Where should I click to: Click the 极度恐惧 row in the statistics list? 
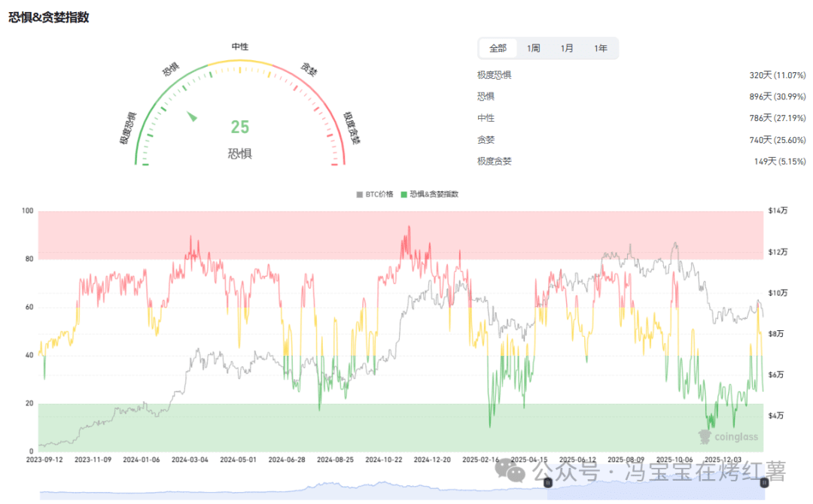(641, 75)
